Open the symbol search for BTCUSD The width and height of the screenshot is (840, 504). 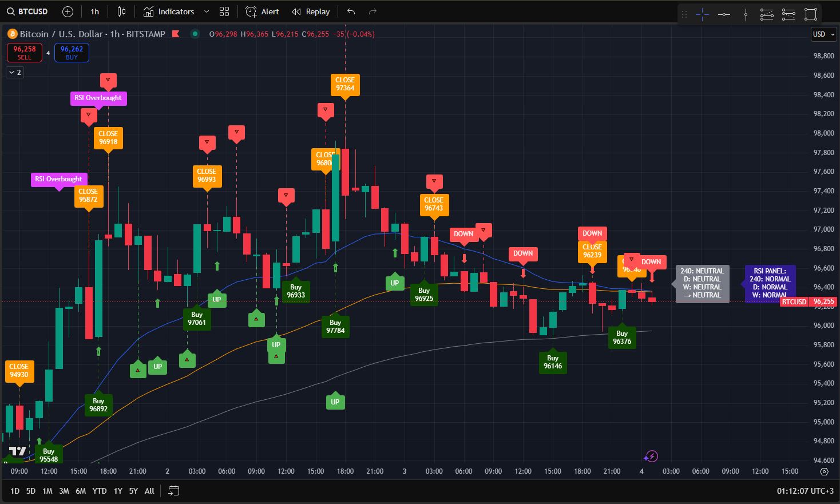point(27,11)
